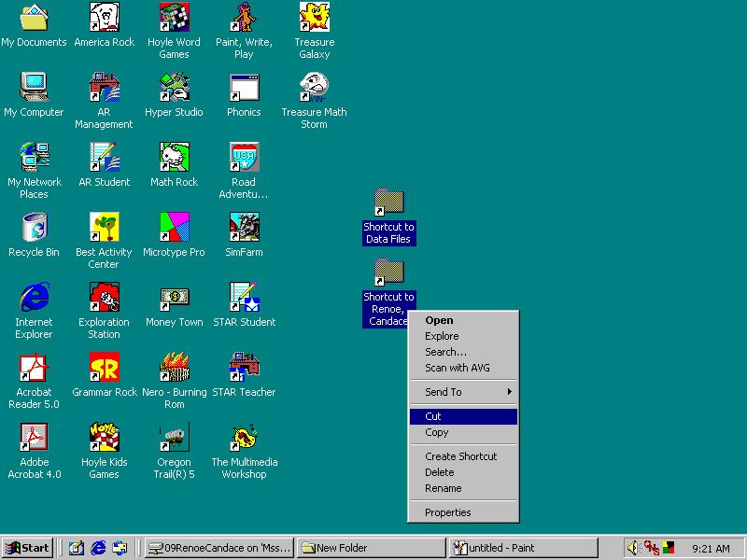Launch Internet Explorer from quick launch
This screenshot has width=747, height=560.
[98, 548]
